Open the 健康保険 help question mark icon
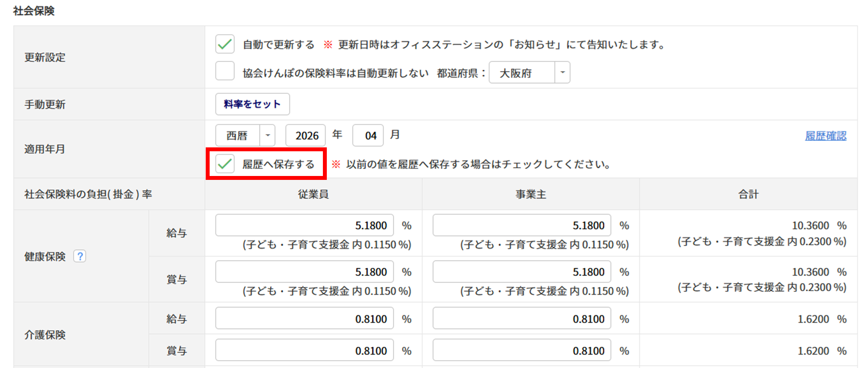This screenshot has width=868, height=368. [79, 256]
